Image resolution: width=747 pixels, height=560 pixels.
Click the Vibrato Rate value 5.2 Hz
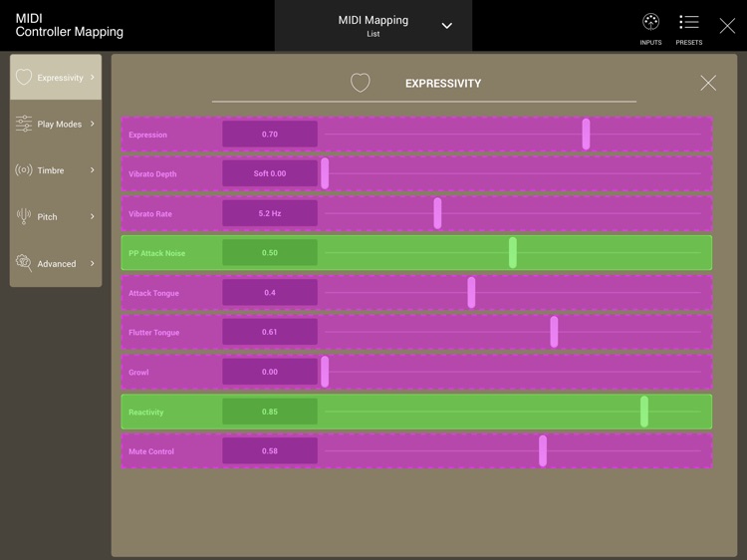point(270,213)
